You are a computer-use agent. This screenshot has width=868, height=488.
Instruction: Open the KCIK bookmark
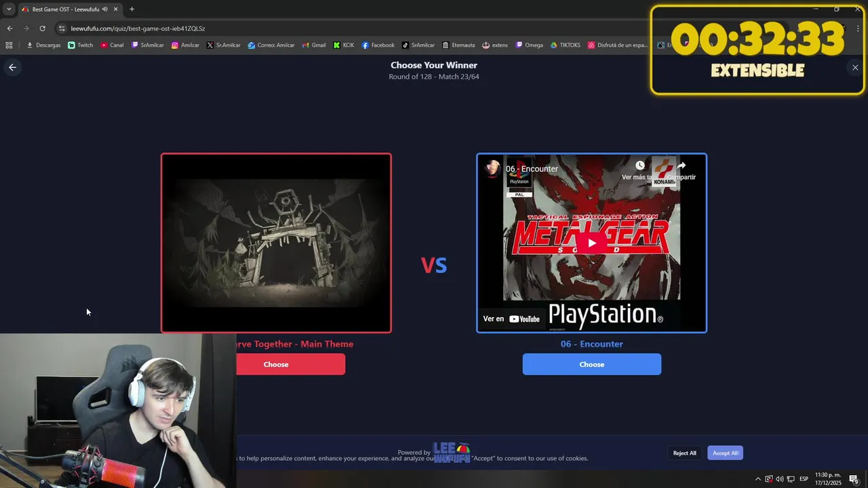coord(344,45)
